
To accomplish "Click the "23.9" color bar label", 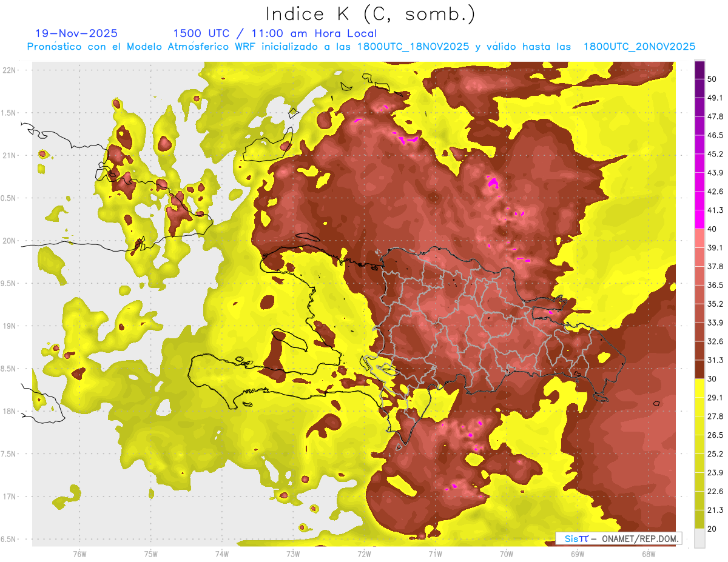I will point(715,473).
